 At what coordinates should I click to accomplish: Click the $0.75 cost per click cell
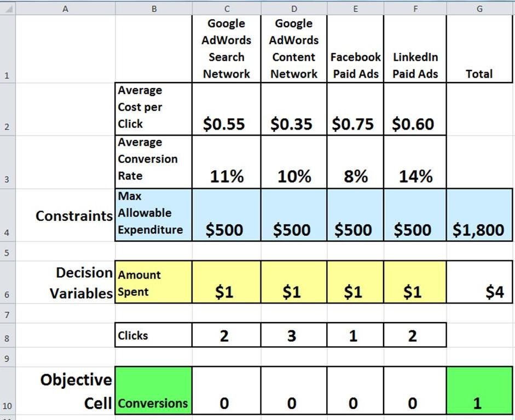click(355, 109)
